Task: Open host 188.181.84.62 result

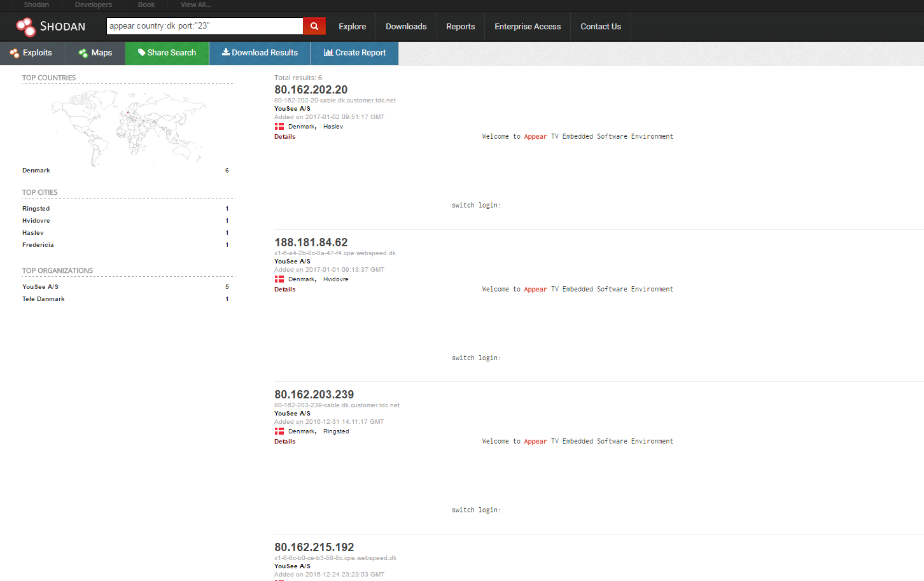Action: [311, 242]
